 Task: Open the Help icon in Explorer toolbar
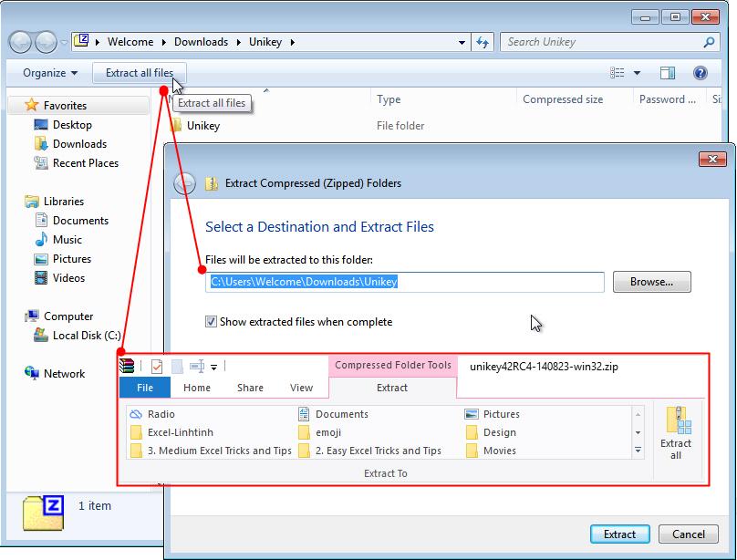tap(699, 73)
